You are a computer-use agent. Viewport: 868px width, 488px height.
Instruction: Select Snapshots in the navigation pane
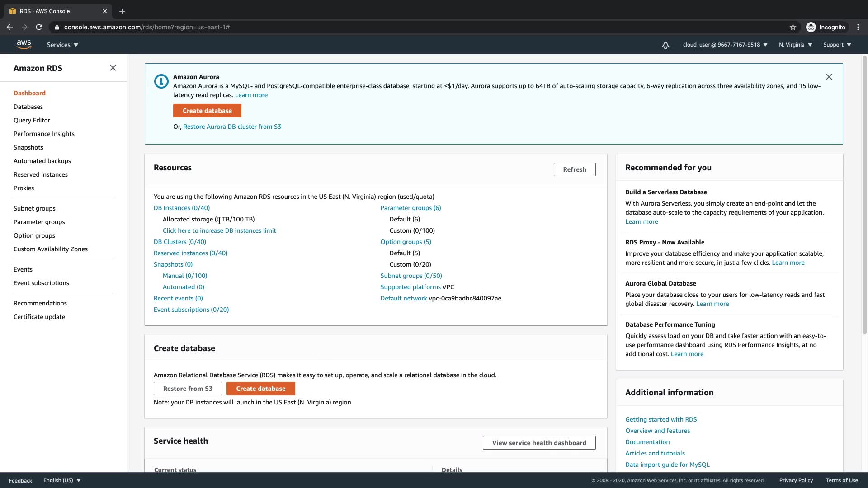pyautogui.click(x=28, y=147)
